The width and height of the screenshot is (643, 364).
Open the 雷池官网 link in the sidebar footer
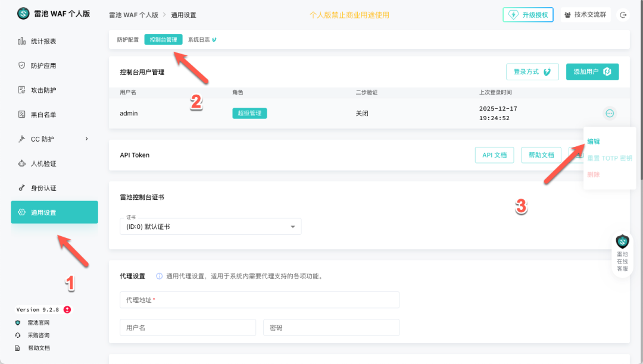click(x=38, y=322)
